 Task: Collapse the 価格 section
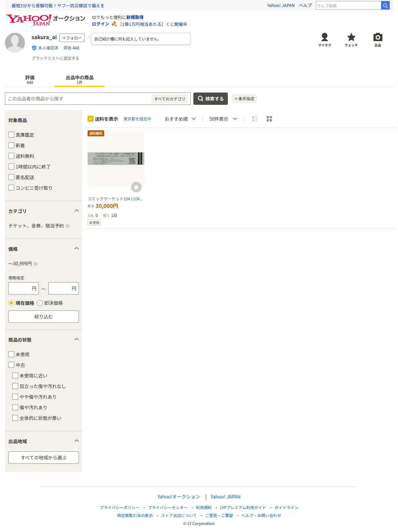coord(77,248)
